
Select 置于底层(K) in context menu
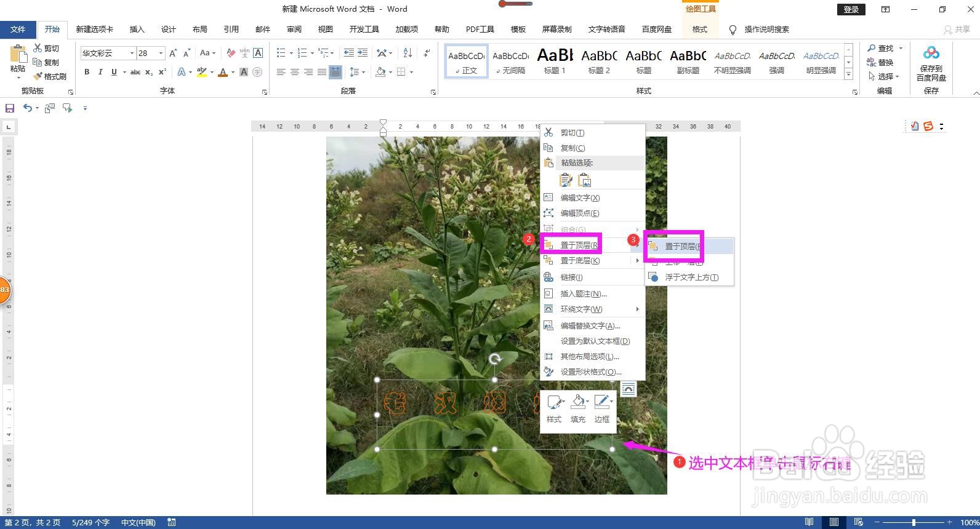point(592,261)
